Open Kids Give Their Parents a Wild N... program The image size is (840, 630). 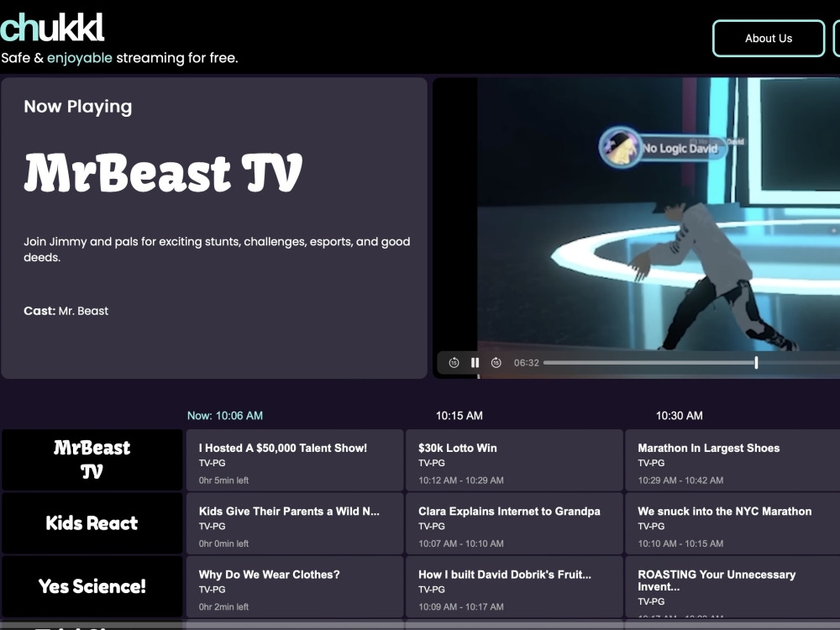click(x=295, y=522)
